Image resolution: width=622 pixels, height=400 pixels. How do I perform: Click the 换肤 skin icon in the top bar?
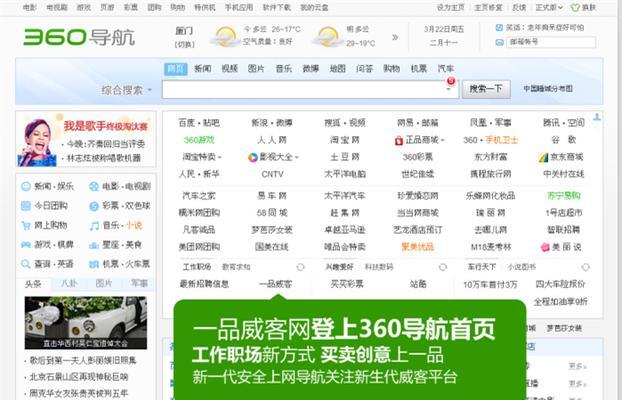pos(575,8)
